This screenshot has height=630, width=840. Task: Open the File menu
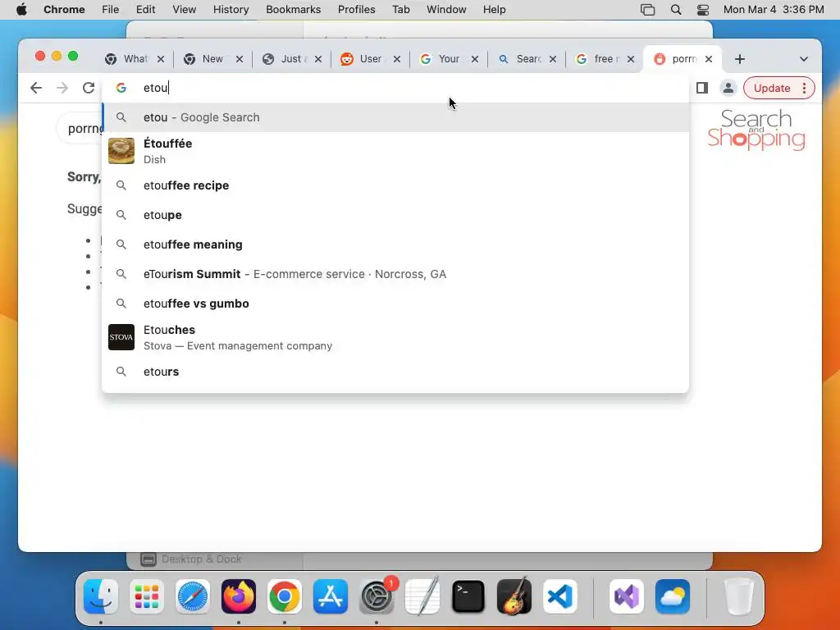(x=111, y=10)
